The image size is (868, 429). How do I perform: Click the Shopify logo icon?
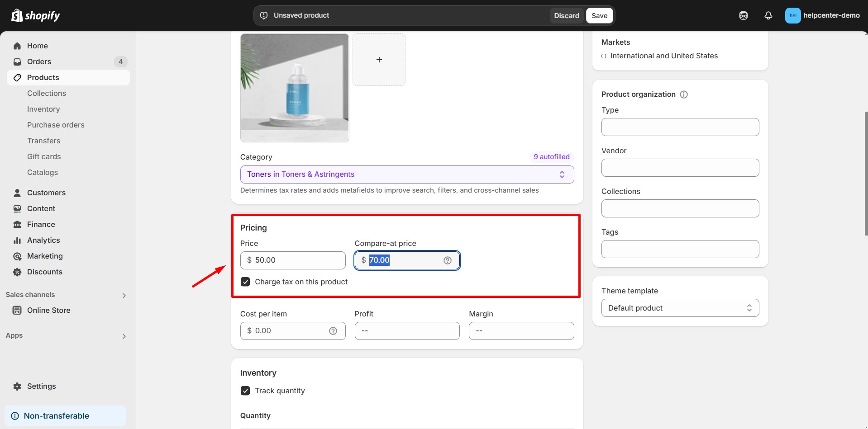point(17,15)
